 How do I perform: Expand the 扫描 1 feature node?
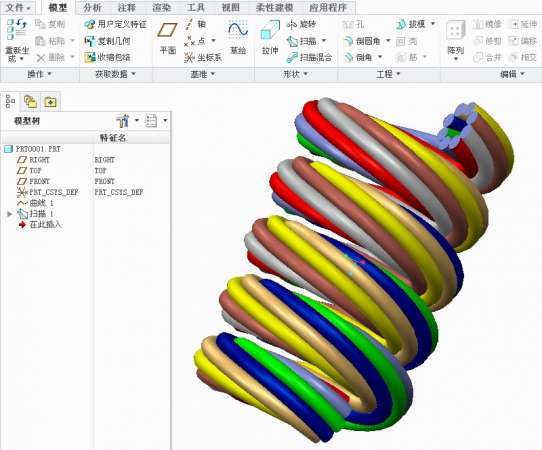click(x=10, y=214)
